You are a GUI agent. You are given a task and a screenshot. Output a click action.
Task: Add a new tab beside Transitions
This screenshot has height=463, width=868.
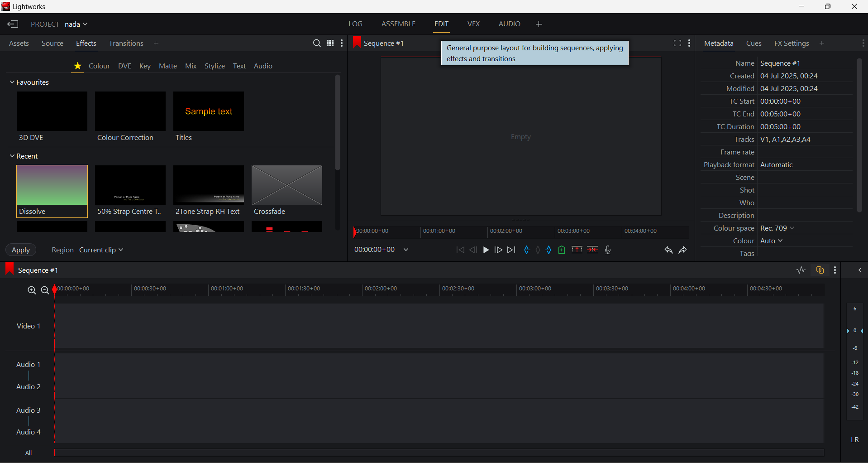[157, 43]
